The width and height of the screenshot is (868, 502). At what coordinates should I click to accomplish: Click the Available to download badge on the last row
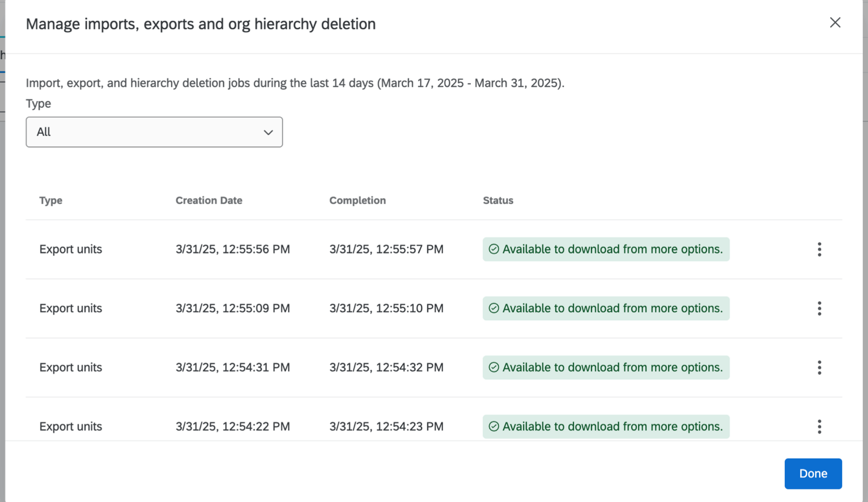click(606, 426)
